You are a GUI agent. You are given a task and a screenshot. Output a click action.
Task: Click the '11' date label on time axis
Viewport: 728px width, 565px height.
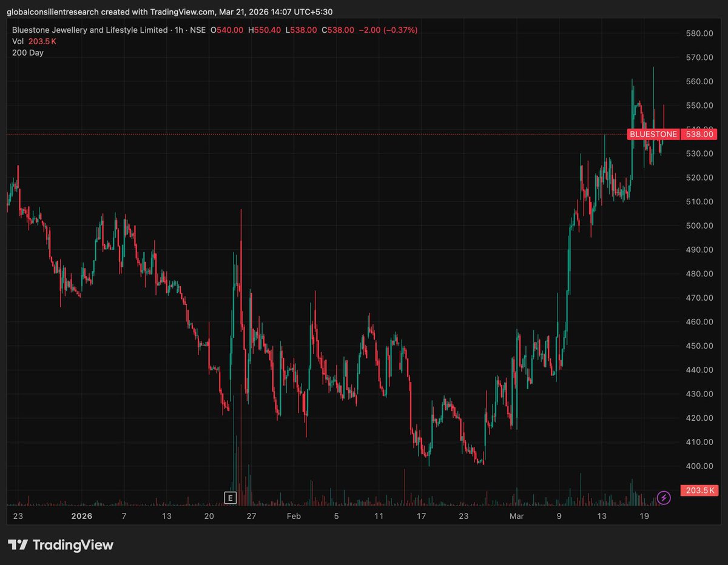pyautogui.click(x=379, y=517)
